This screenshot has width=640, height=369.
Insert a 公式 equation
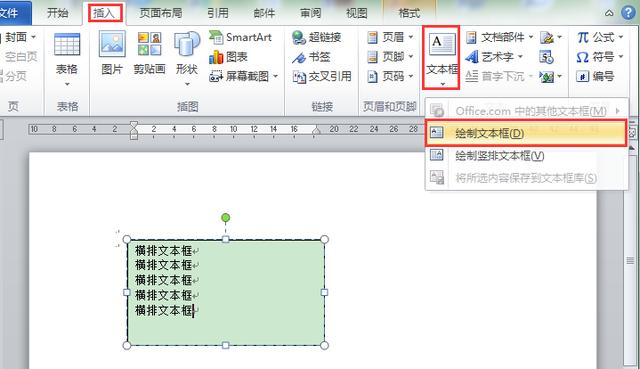click(x=600, y=37)
